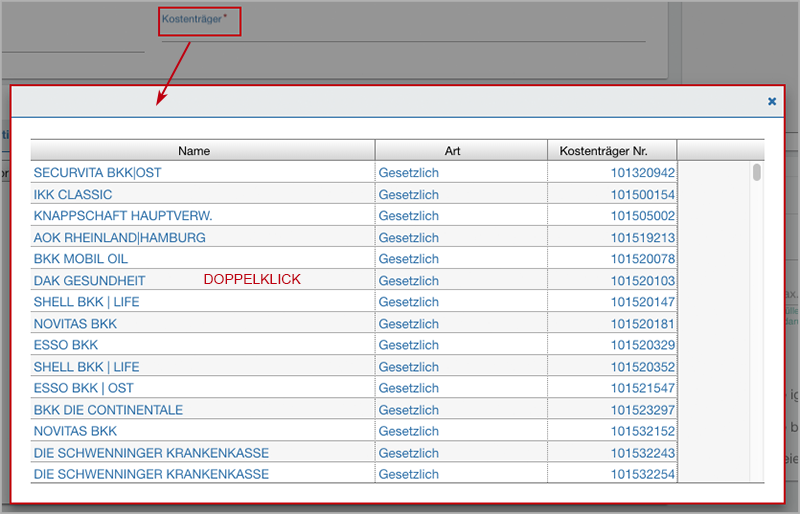This screenshot has width=800, height=514.
Task: Click Kostenträger number 101520078
Action: pos(643,259)
